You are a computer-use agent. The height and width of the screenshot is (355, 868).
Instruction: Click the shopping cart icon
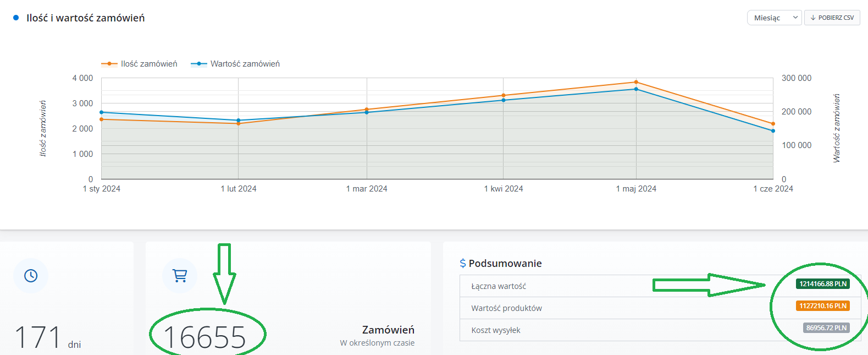(180, 275)
